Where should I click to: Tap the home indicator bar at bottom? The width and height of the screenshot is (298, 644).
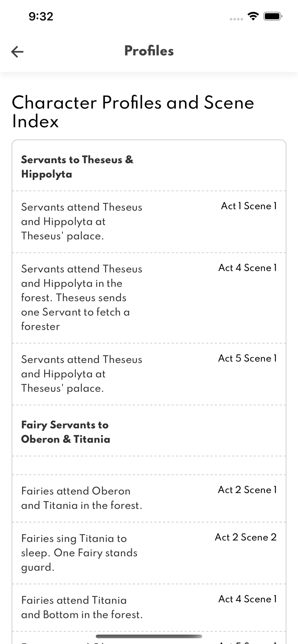click(149, 636)
